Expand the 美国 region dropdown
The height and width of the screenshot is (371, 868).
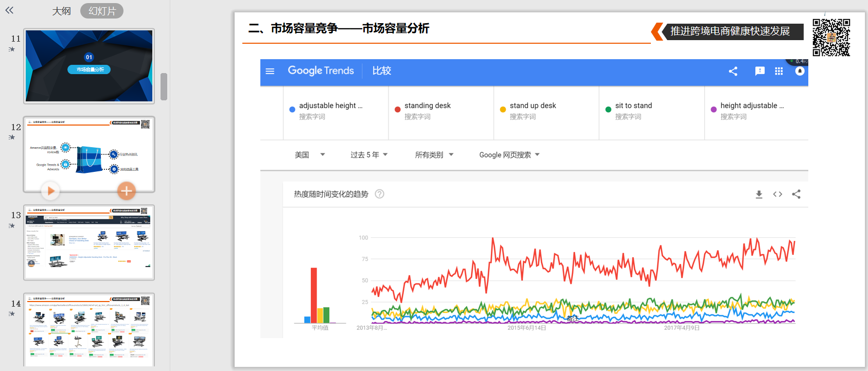click(x=310, y=155)
